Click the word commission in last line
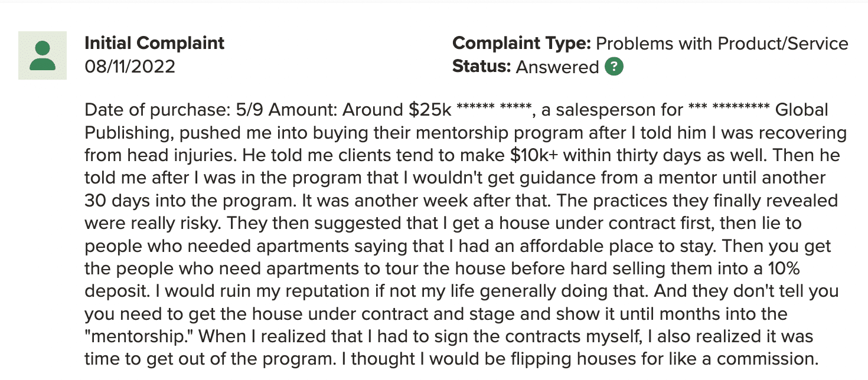The image size is (868, 380). click(766, 358)
